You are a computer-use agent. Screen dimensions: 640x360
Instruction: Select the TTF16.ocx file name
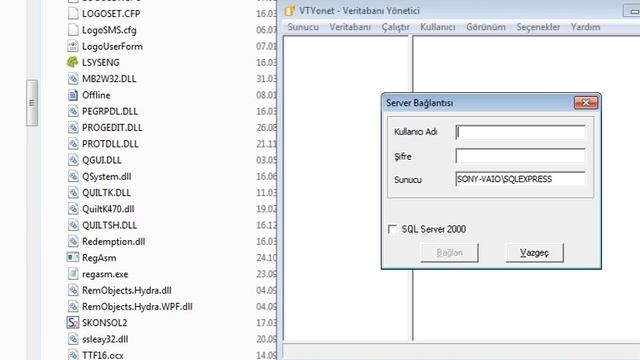pos(102,355)
